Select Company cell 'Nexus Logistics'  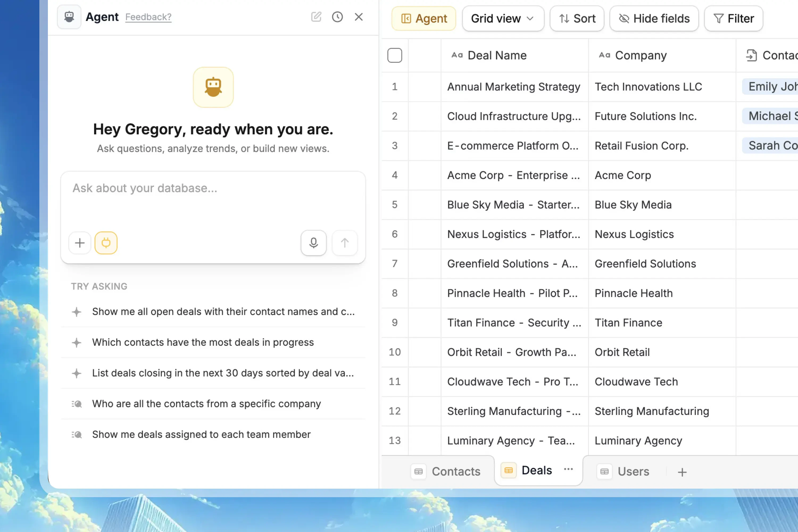[662, 234]
